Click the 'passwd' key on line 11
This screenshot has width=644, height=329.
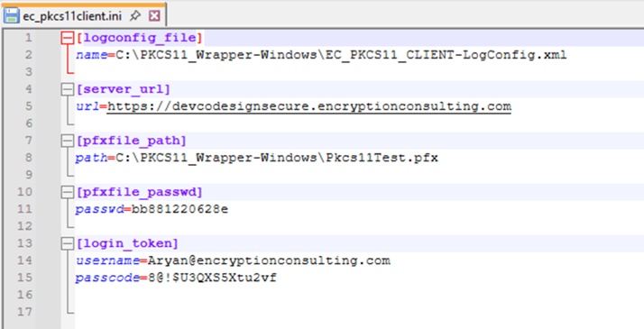[x=99, y=209]
